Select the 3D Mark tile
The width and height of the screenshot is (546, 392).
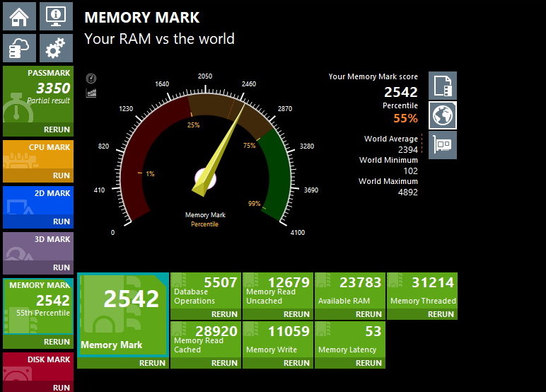tap(38, 247)
